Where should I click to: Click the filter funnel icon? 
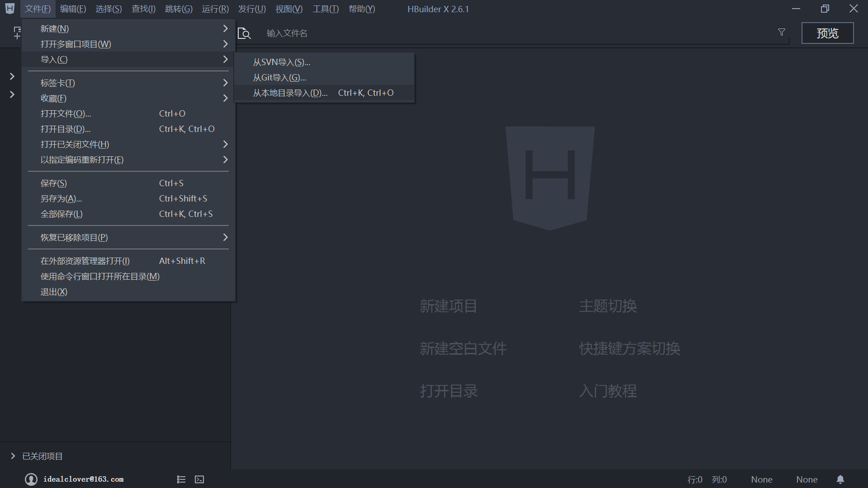782,33
